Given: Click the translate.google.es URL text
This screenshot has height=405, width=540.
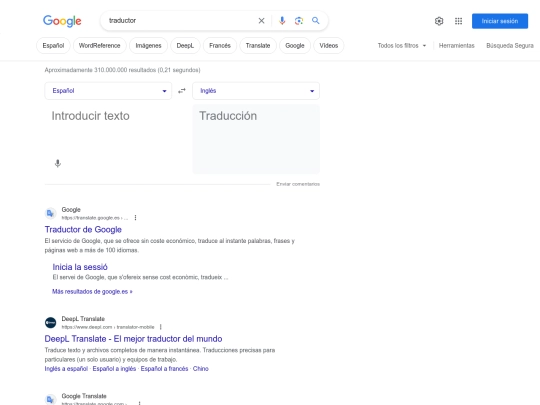Looking at the screenshot, I should click(95, 218).
